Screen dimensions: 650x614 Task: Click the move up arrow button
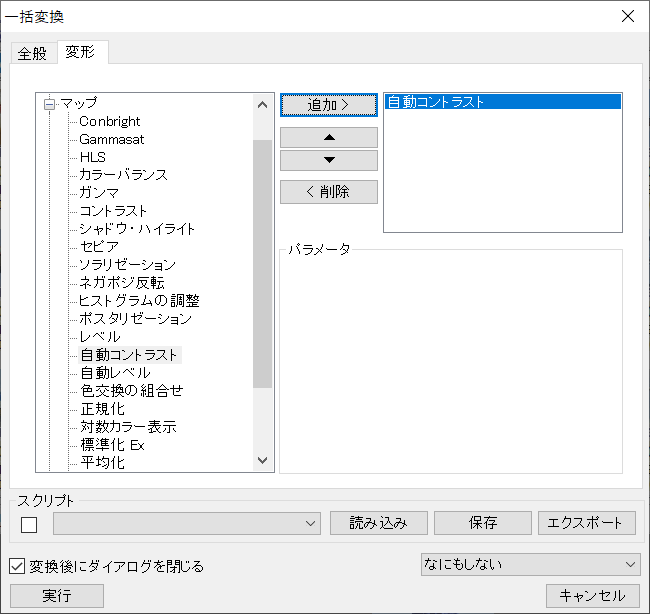[329, 137]
